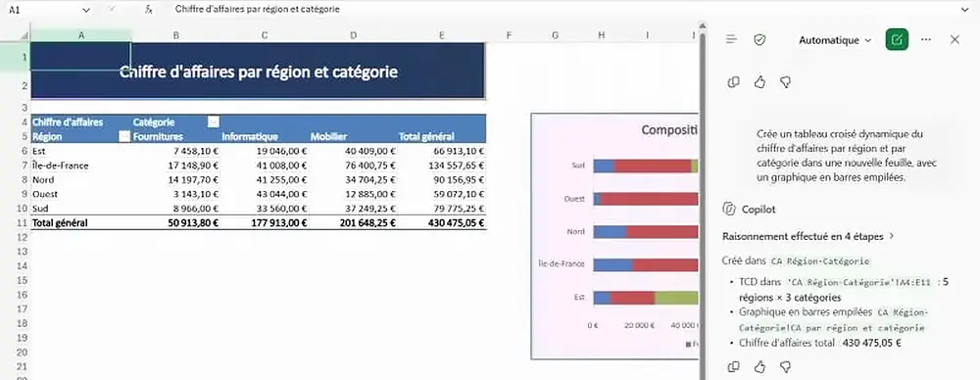This screenshot has height=380, width=980.
Task: Click the shield checkmark icon in Copilot pane
Action: pyautogui.click(x=759, y=39)
